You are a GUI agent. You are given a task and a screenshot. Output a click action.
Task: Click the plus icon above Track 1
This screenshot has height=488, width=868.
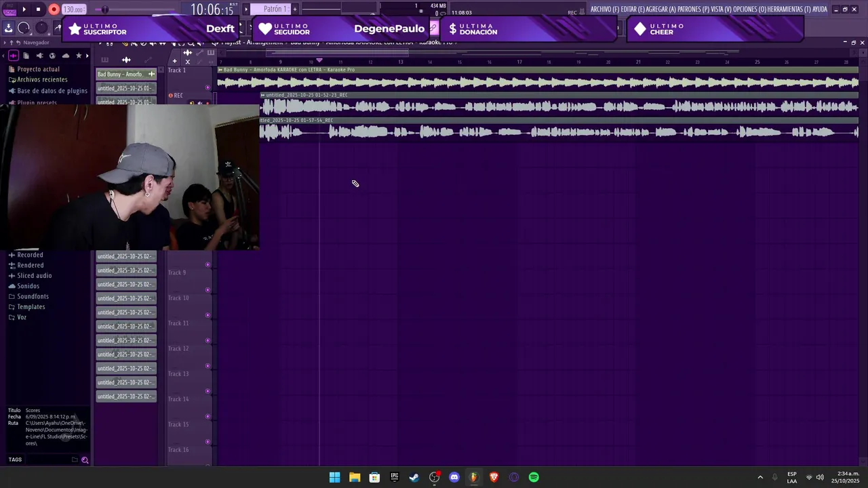(174, 61)
